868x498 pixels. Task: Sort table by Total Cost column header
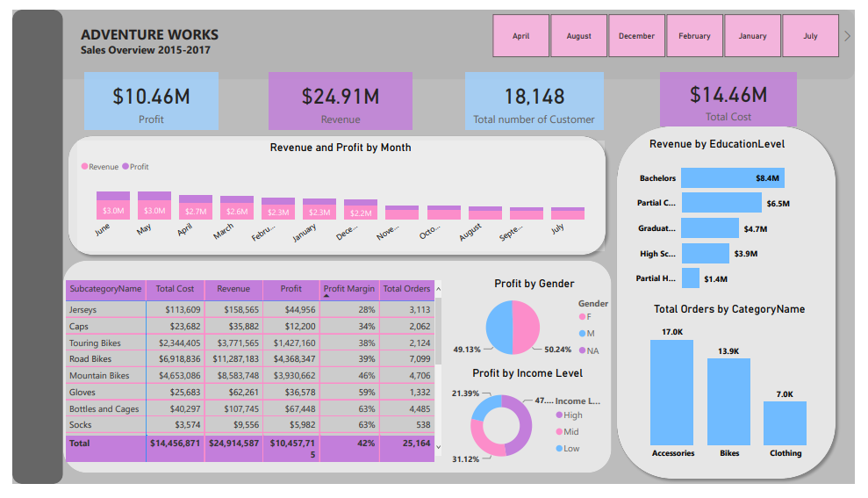coord(175,289)
